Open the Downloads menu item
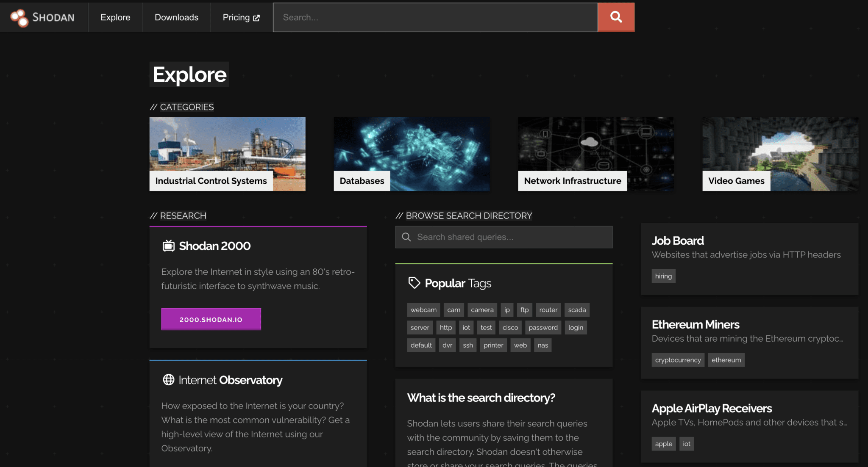 click(x=176, y=17)
